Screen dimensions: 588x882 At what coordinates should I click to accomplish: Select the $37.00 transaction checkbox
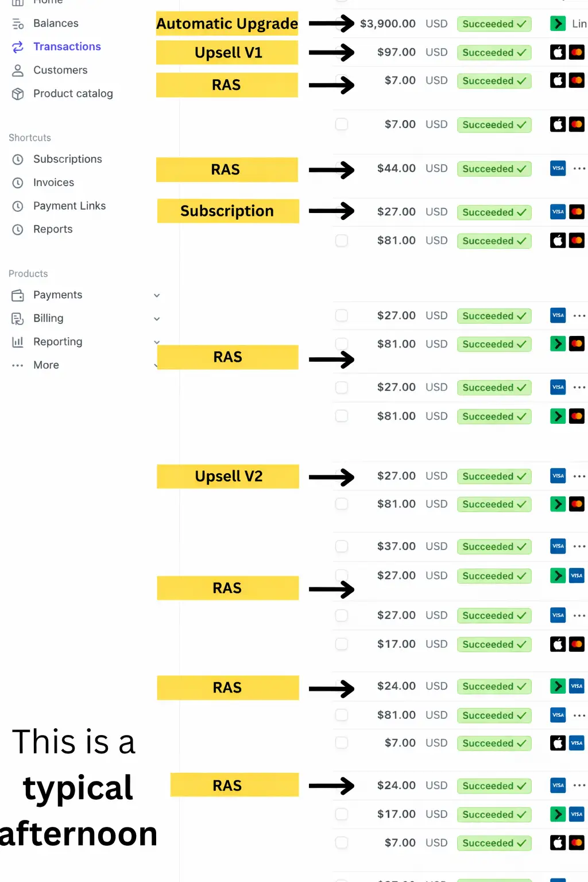click(342, 546)
